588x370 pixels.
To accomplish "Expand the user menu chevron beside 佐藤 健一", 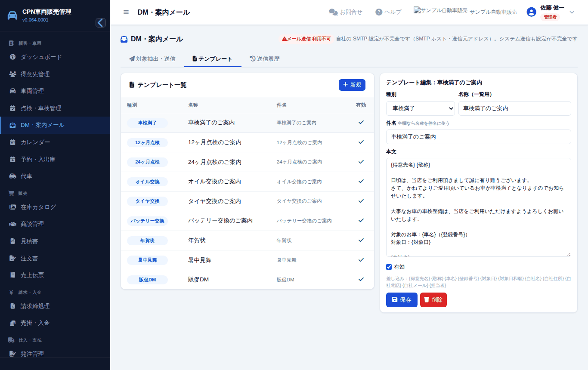I will point(572,12).
